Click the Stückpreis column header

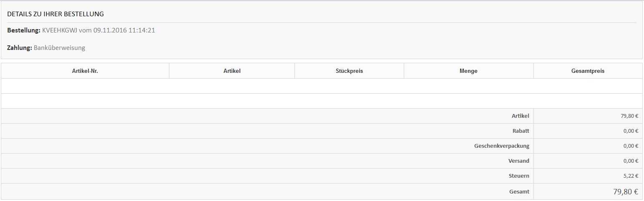coord(349,71)
